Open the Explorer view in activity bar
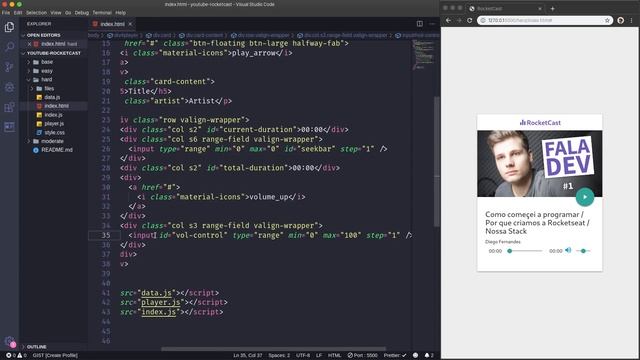This screenshot has height=360, width=640. pyautogui.click(x=9, y=27)
